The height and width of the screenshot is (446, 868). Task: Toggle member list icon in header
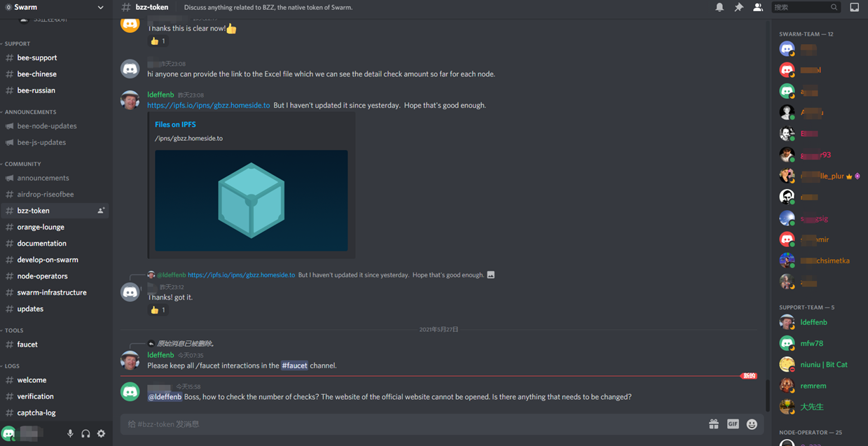pos(757,7)
